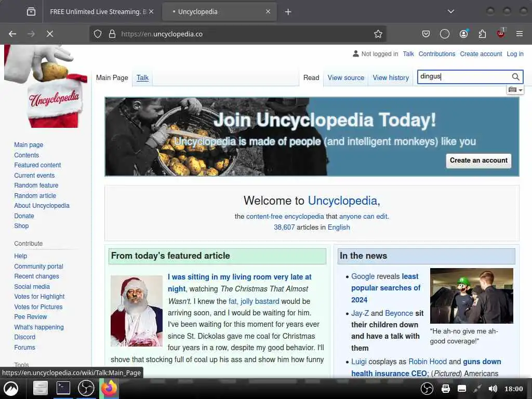Click the site security padlock icon
The height and width of the screenshot is (399, 532).
coord(112,34)
